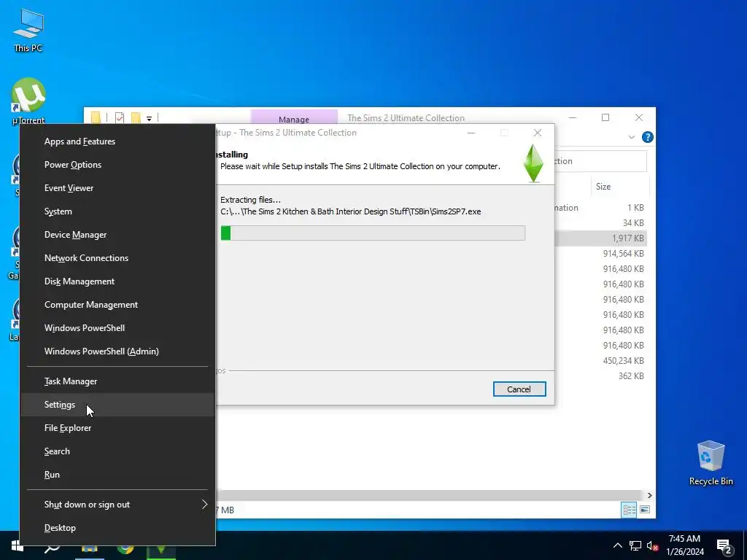Open the clock showing 7:45 AM

point(684,545)
